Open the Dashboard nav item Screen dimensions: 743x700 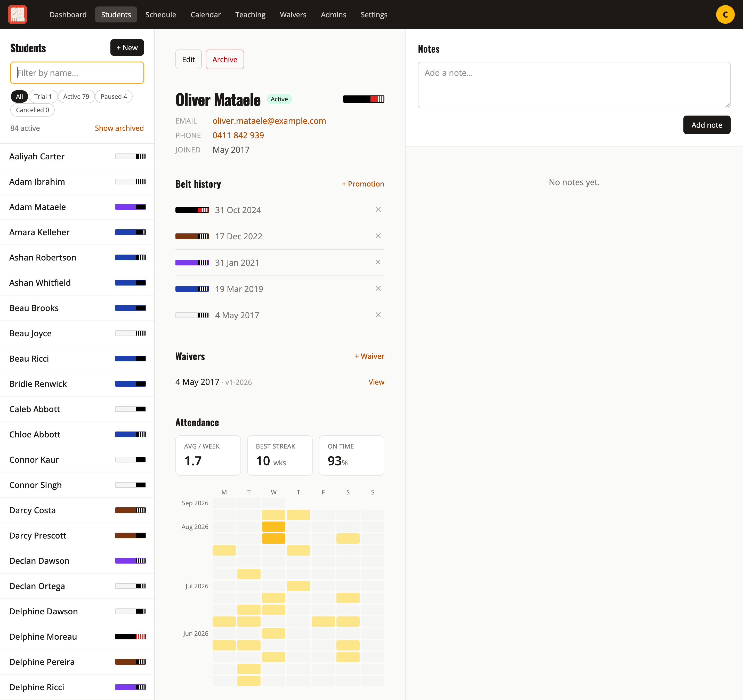pyautogui.click(x=68, y=15)
